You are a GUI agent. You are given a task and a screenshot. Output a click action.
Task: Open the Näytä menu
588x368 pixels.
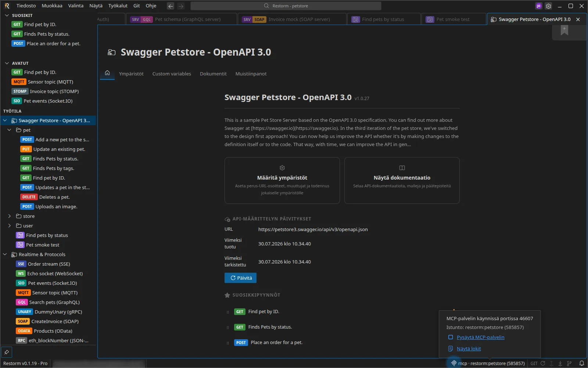click(x=96, y=6)
